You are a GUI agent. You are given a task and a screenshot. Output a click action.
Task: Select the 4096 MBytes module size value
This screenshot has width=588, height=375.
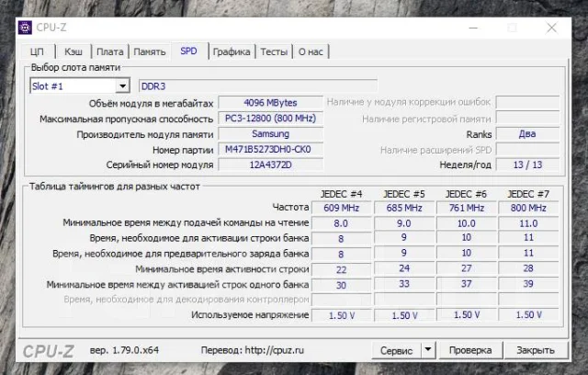coord(270,103)
